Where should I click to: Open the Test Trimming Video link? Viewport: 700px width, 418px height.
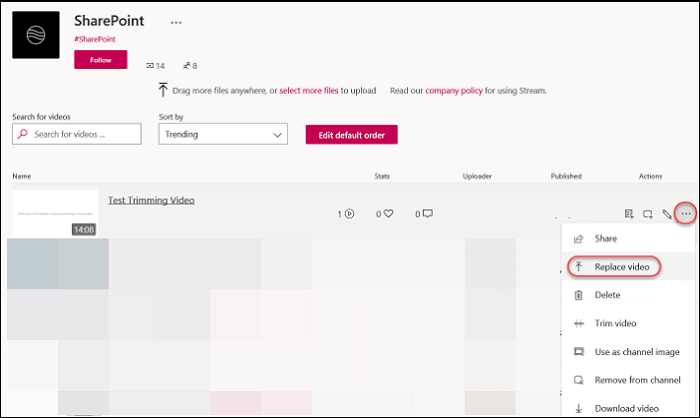pos(151,200)
